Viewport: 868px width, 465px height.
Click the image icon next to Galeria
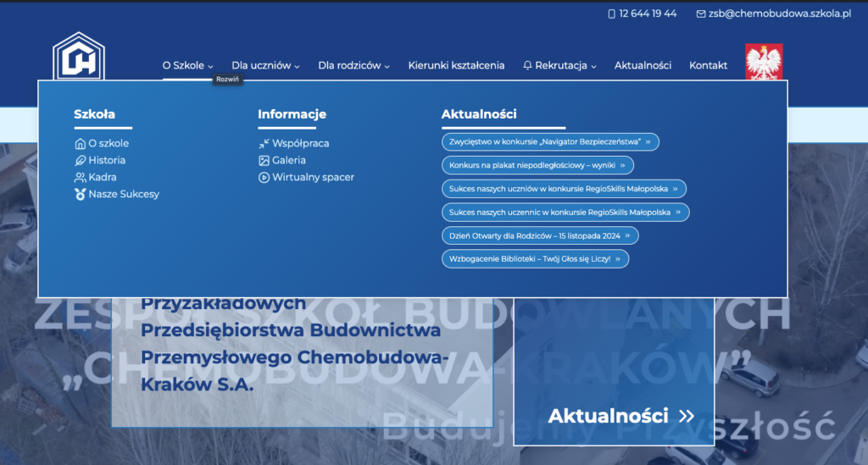tap(264, 160)
